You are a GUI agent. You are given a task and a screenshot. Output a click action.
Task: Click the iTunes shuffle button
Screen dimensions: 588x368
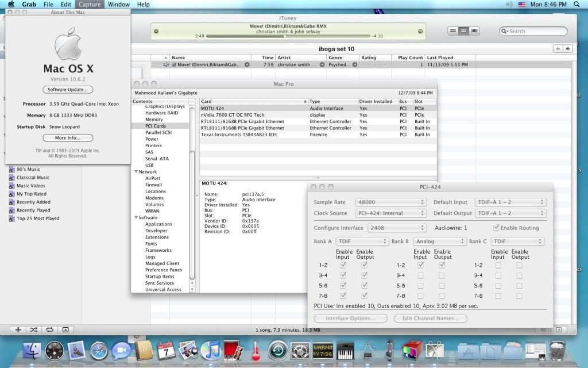[34, 329]
